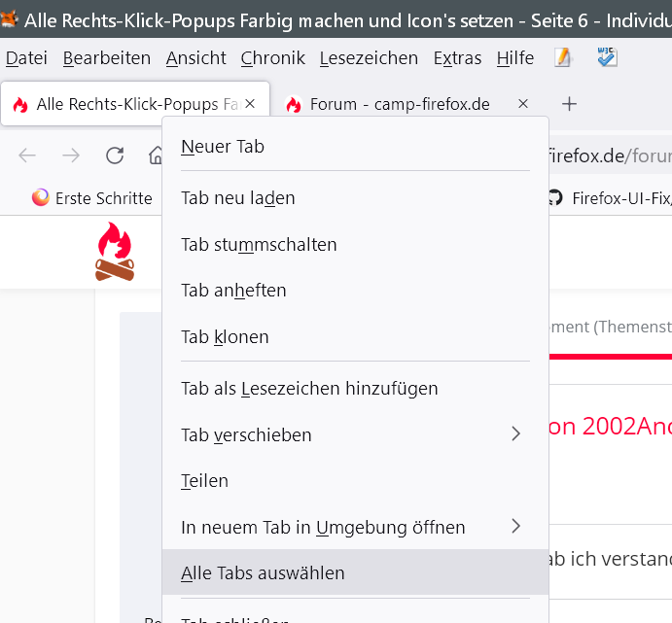Image resolution: width=672 pixels, height=623 pixels.
Task: Select Neuer Tab from context menu
Action: 223,147
